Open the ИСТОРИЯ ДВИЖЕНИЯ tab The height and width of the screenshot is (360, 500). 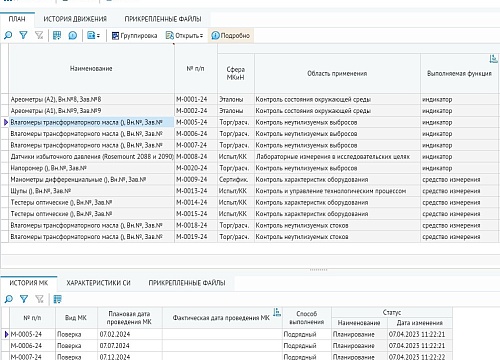(x=75, y=19)
